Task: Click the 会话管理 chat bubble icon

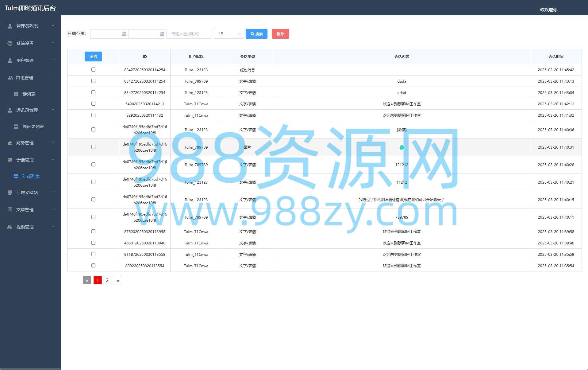Action: pos(10,160)
